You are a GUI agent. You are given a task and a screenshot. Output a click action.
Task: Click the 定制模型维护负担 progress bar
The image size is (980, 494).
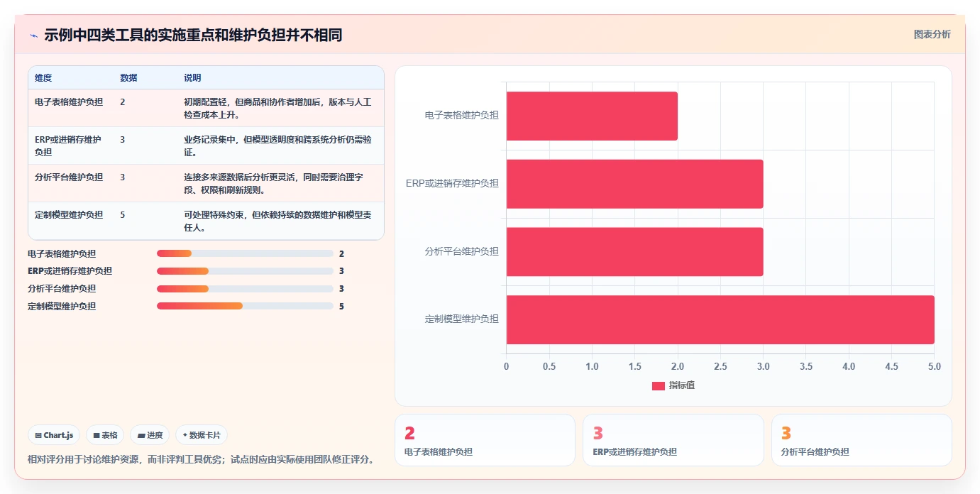click(245, 306)
